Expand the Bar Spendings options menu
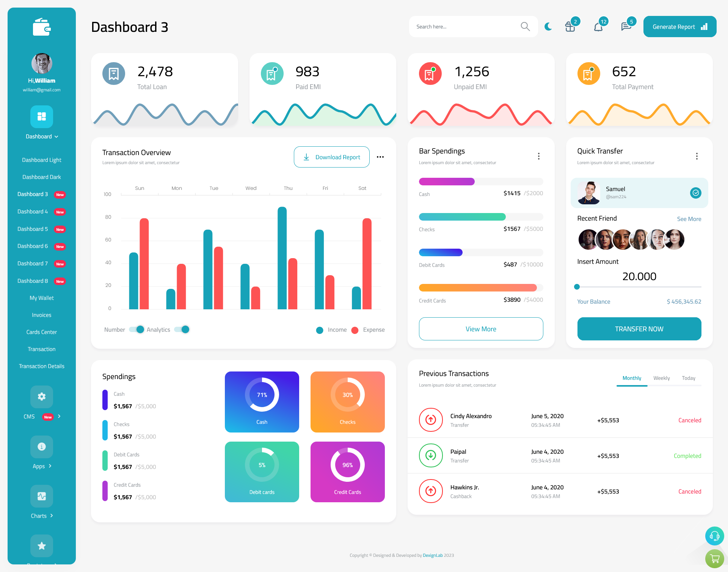 pyautogui.click(x=539, y=156)
